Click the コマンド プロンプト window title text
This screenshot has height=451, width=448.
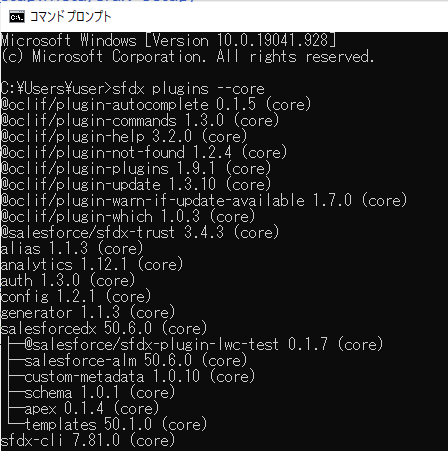70,17
